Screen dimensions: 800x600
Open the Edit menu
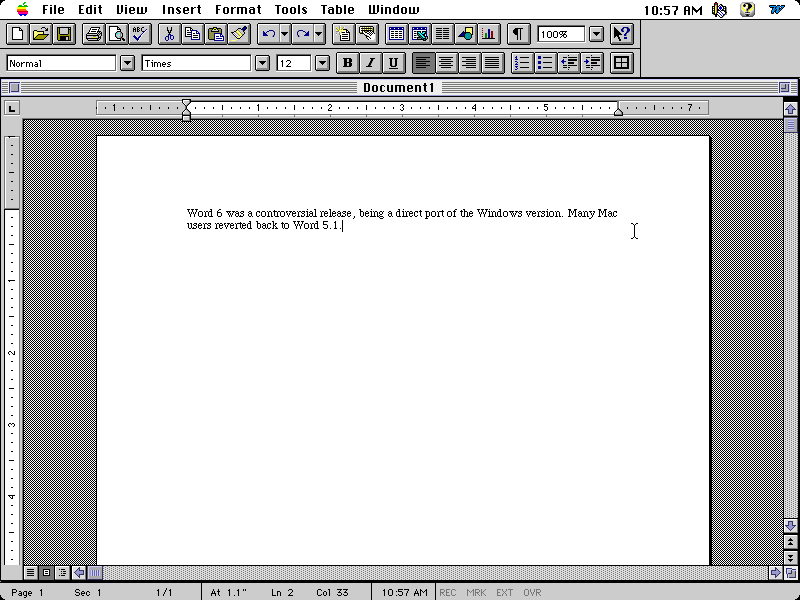90,9
